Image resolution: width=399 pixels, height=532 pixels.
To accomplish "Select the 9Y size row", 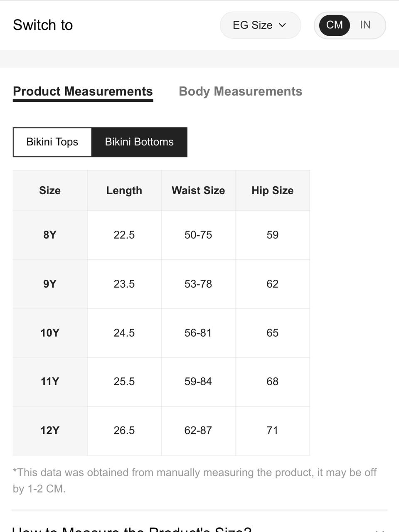I will pos(161,284).
